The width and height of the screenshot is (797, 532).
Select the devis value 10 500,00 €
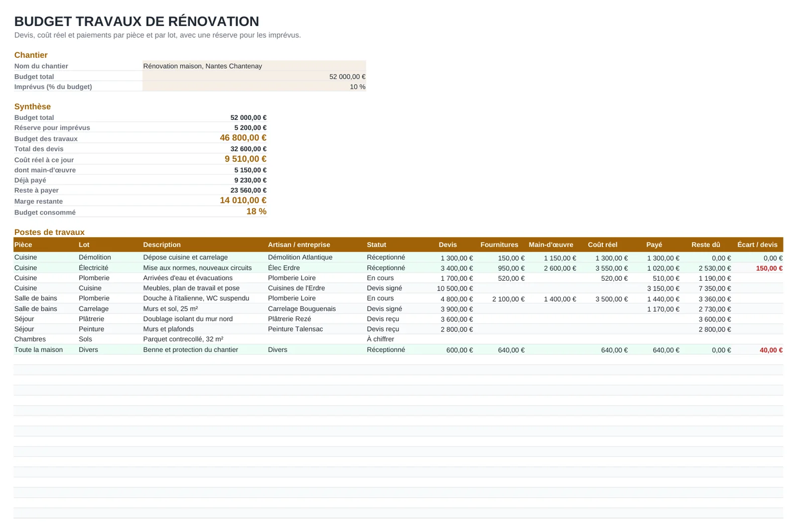[x=455, y=289]
